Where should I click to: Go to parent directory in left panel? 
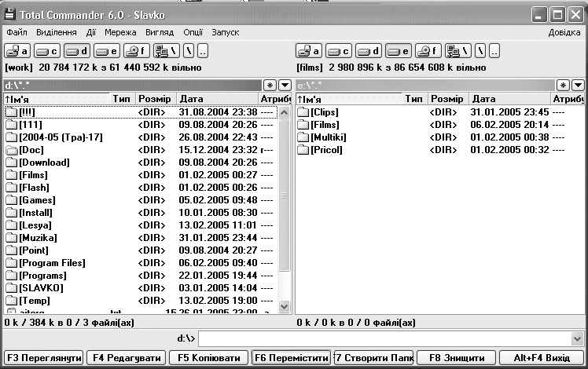(203, 51)
